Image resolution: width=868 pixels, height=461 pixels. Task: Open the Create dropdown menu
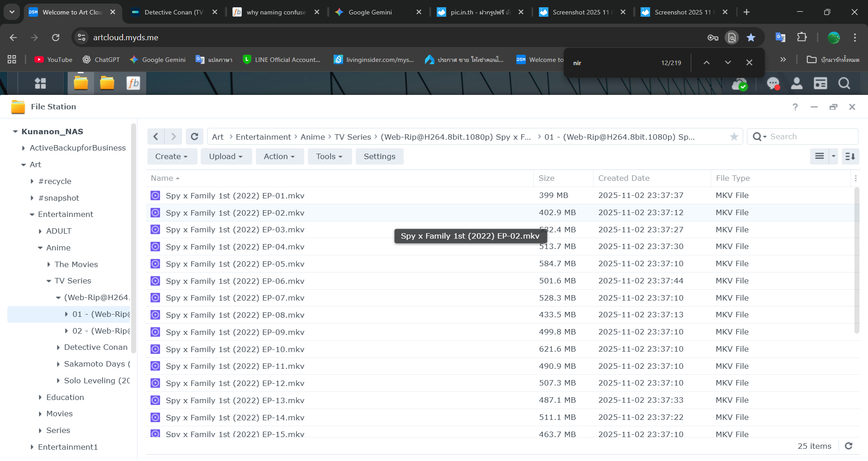click(172, 156)
